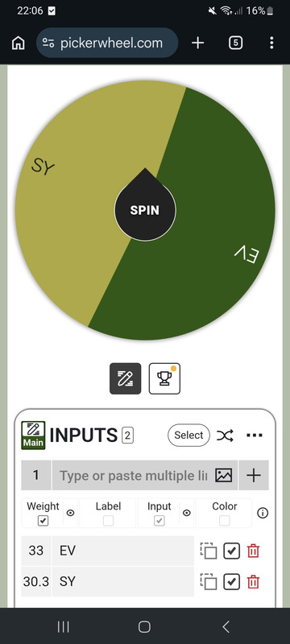This screenshot has height=644, width=290.
Task: Enable the Color checkbox
Action: tap(224, 521)
